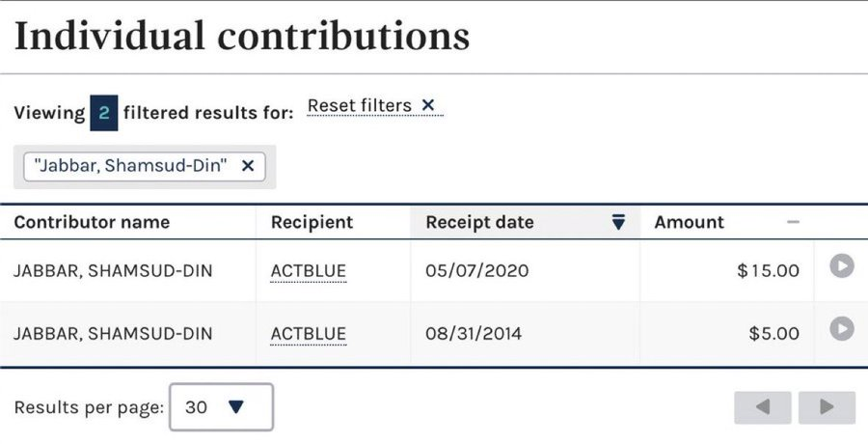The image size is (868, 444).
Task: Sort by Receipt date column header
Action: coord(479,223)
